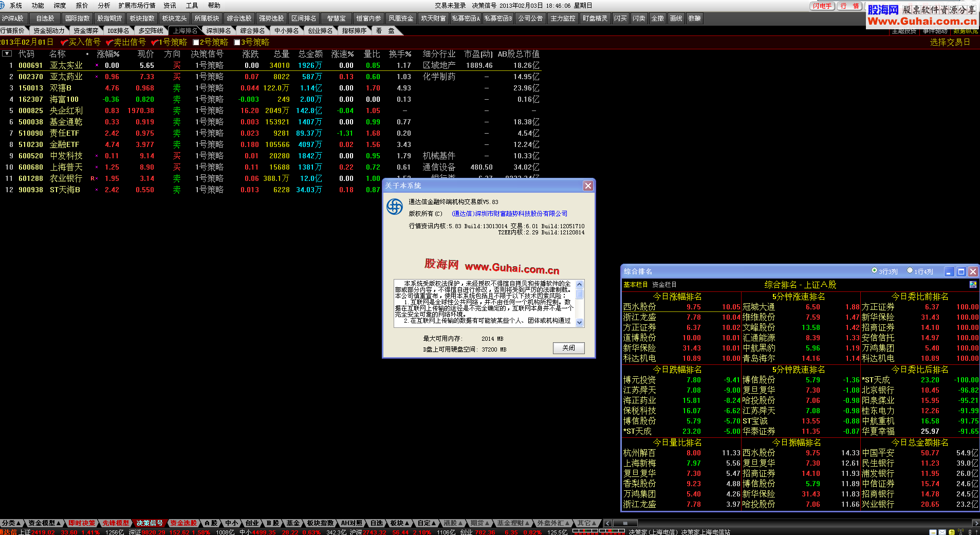
Task: Click the 国际指数 toolbar button
Action: (x=78, y=19)
